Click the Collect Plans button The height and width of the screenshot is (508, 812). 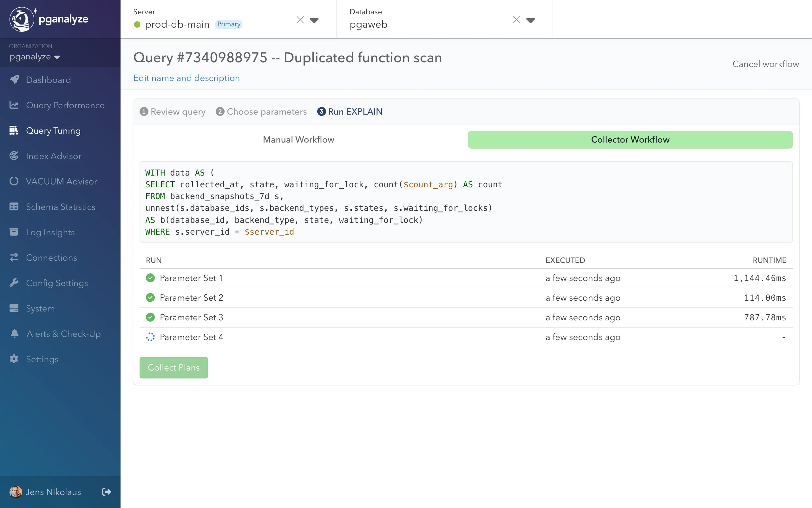point(174,368)
